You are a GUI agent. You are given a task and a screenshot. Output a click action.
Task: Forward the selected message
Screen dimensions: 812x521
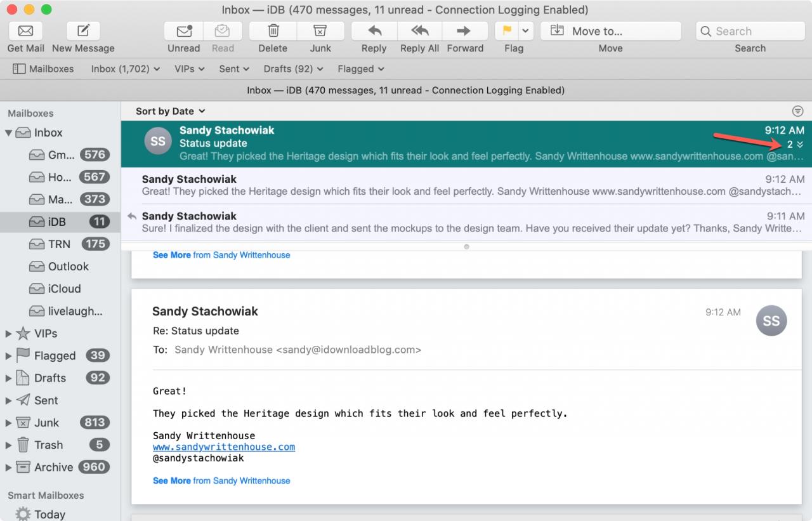coord(464,30)
